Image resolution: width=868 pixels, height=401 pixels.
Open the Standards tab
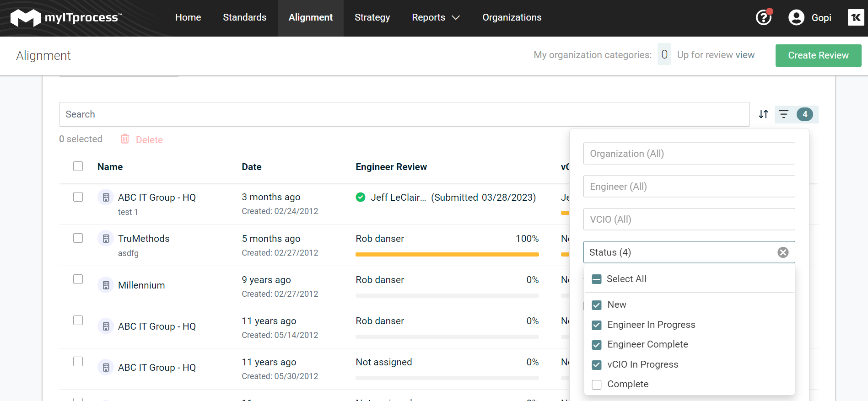point(245,17)
